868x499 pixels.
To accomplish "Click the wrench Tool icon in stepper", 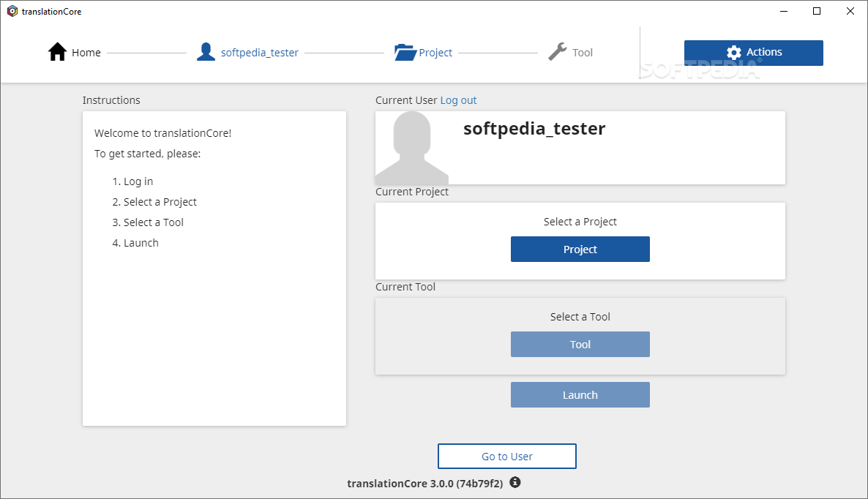I will 558,52.
